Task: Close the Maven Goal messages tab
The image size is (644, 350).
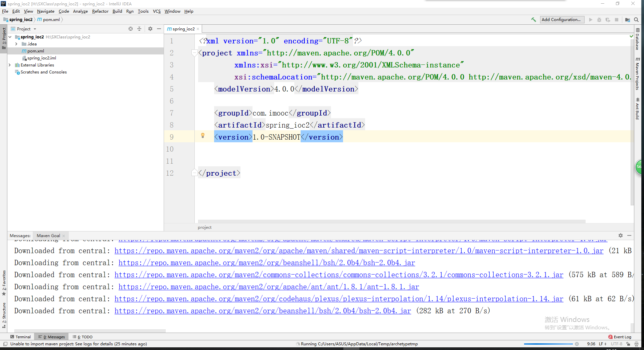Action: click(64, 236)
